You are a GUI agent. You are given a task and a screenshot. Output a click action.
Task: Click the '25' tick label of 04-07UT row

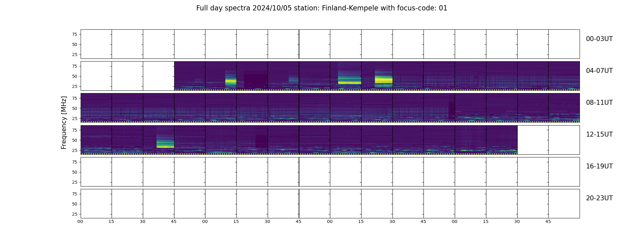(x=75, y=86)
